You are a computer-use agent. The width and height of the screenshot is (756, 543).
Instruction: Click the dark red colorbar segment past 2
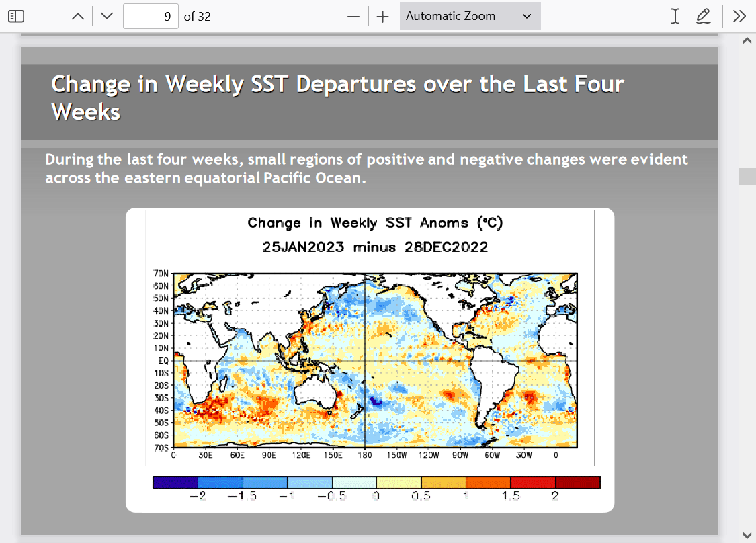(578, 483)
